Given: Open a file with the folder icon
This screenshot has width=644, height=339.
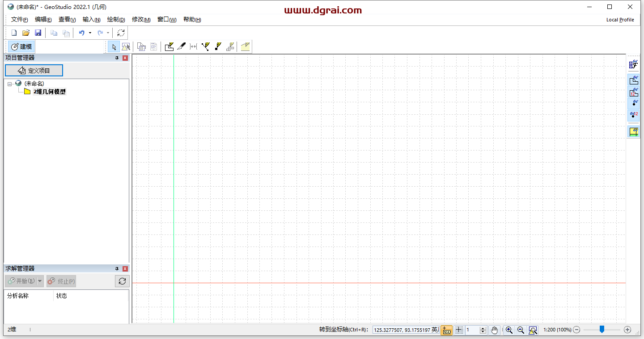Looking at the screenshot, I should (x=26, y=33).
